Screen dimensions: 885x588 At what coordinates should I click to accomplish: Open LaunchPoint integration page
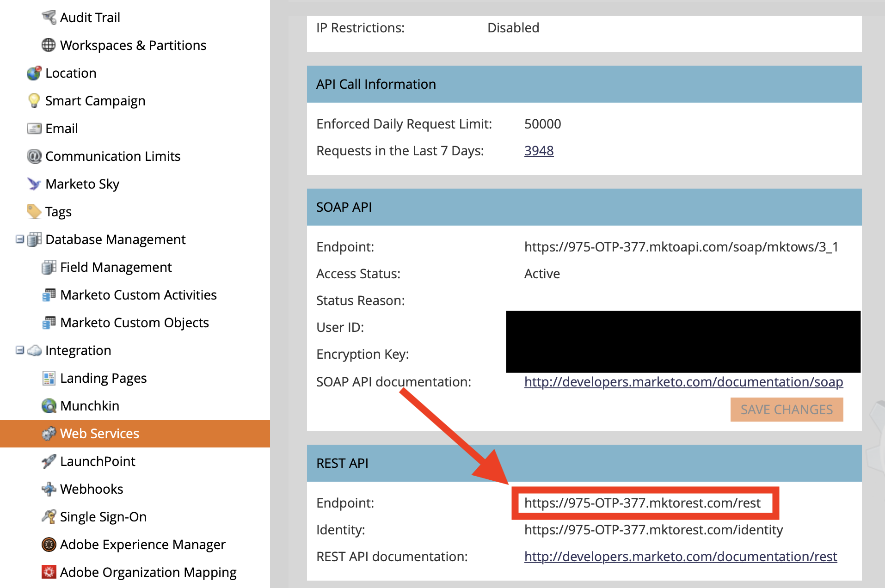point(98,461)
